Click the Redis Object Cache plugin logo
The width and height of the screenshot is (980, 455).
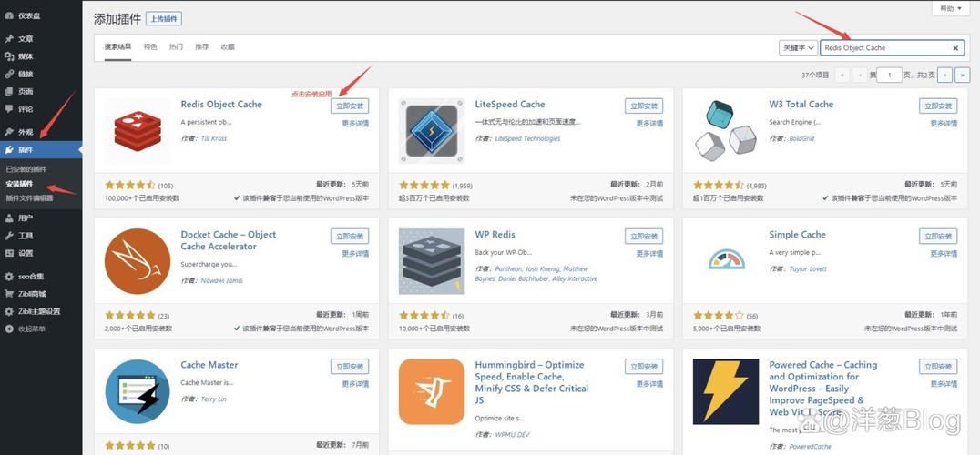click(x=138, y=131)
